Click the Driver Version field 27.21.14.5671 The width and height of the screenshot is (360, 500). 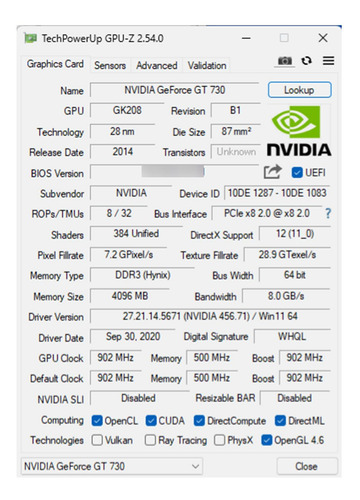pyautogui.click(x=210, y=316)
